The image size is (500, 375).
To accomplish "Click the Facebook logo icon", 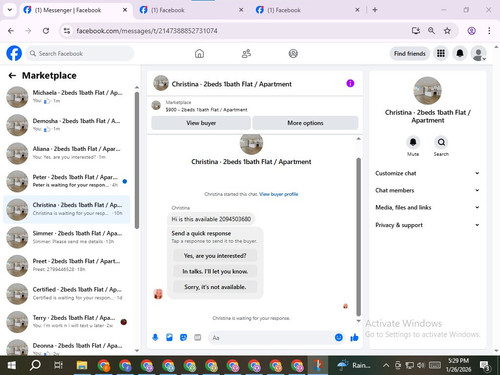I will (14, 53).
